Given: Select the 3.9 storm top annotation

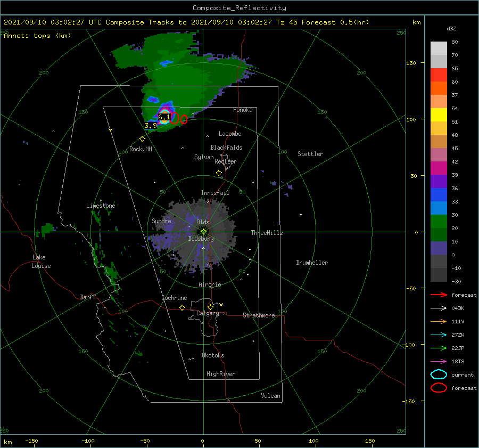Looking at the screenshot, I should (151, 125).
